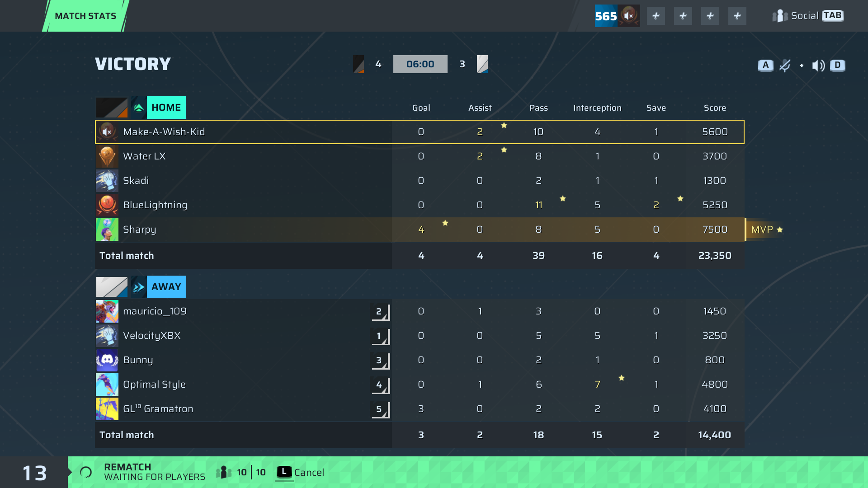The image size is (868, 488).
Task: Click the star next to BlueLightning's saves
Action: coord(680,198)
